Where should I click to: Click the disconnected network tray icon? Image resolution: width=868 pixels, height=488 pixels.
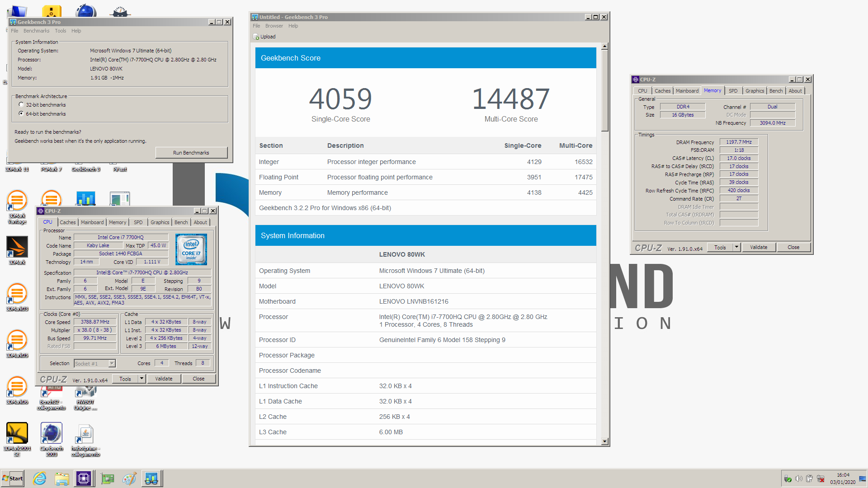coord(821,479)
